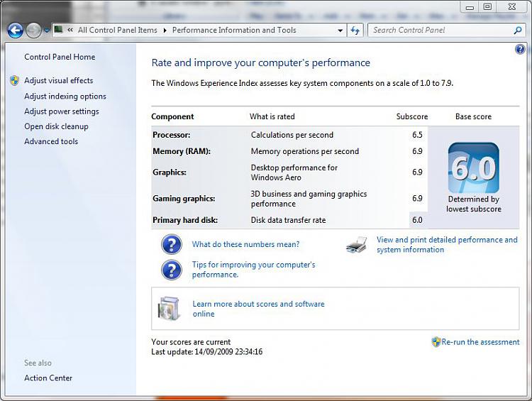Screen dimensions: 532x401
Task: Open Adjust power settings
Action: [62, 111]
